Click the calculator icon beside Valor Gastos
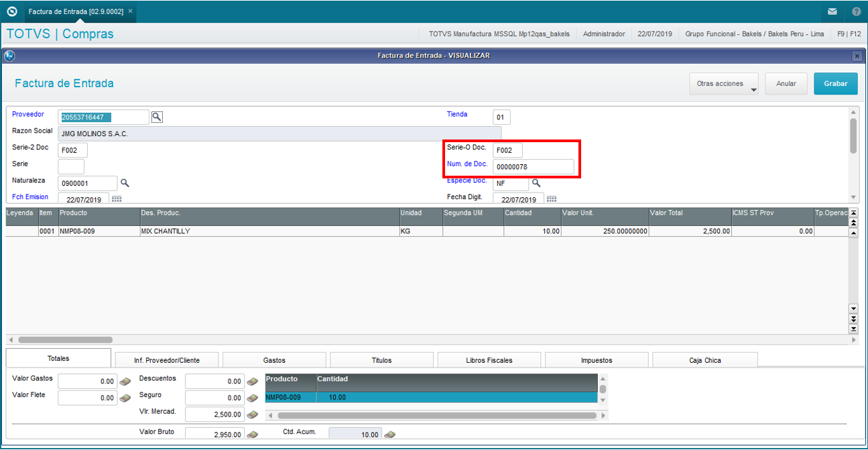The width and height of the screenshot is (868, 450). pos(125,381)
